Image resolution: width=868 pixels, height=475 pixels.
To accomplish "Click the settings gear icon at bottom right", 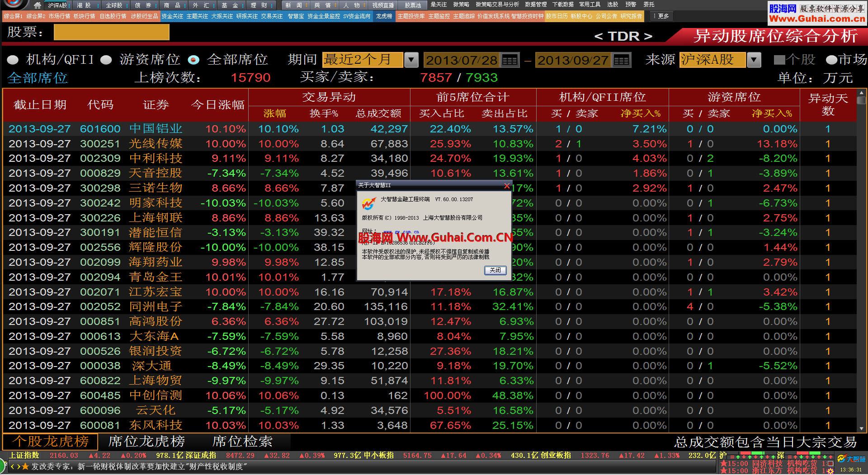I will [830, 471].
